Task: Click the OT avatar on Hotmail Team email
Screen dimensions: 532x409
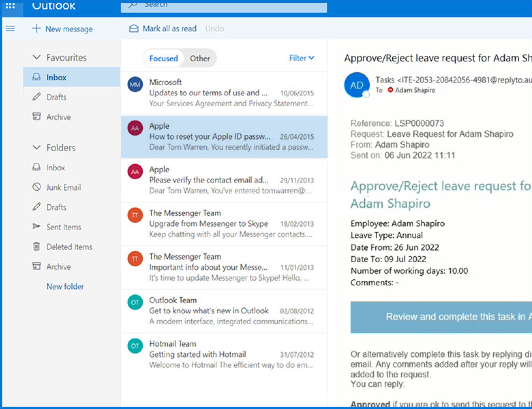Action: 135,346
